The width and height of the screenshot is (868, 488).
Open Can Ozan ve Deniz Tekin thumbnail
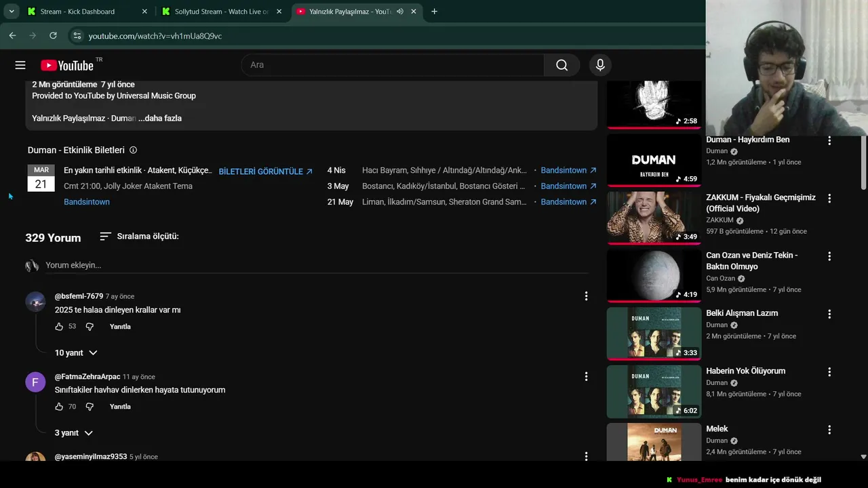(x=654, y=275)
